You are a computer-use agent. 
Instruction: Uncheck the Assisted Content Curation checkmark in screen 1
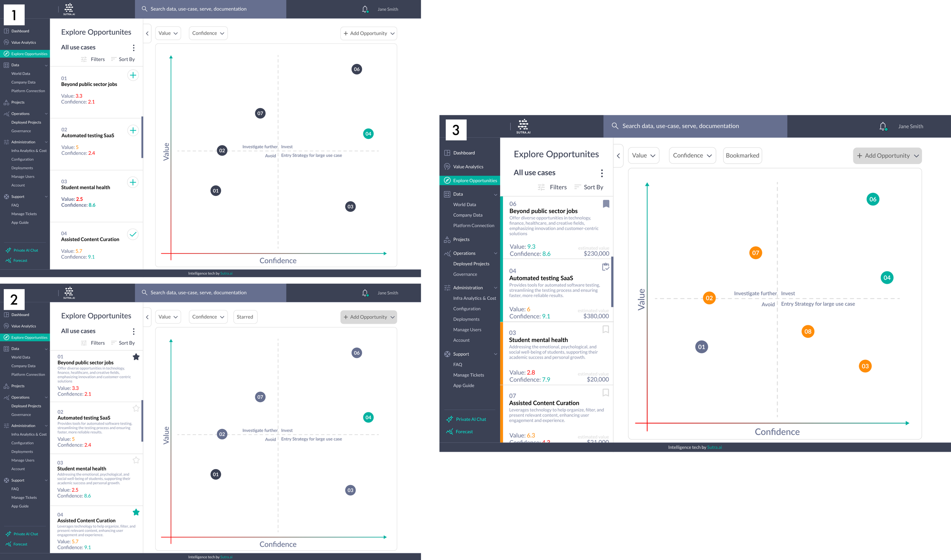[x=133, y=234]
